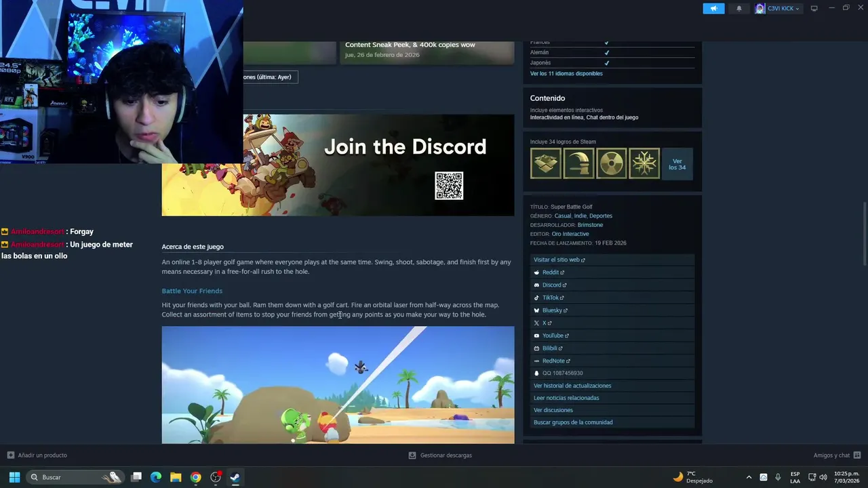Open 'Gestionar descargas' in the bottom bar
Screen dimensions: 868x488
click(440, 455)
